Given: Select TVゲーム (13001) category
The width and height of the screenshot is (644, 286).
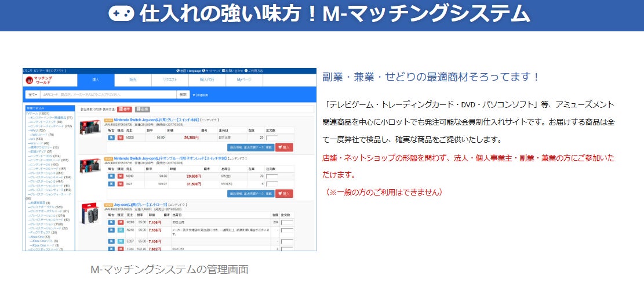Looking at the screenshot, I should 37,114.
